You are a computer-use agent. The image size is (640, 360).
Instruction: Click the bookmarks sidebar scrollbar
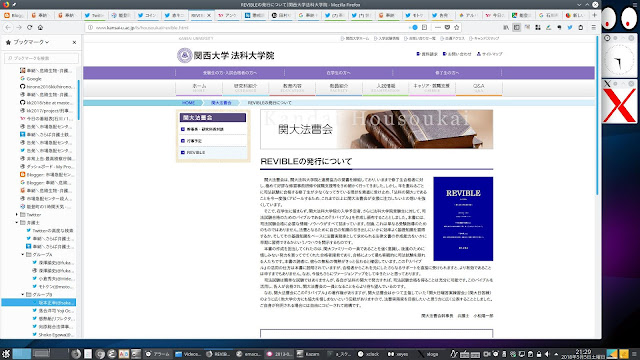coord(79,100)
